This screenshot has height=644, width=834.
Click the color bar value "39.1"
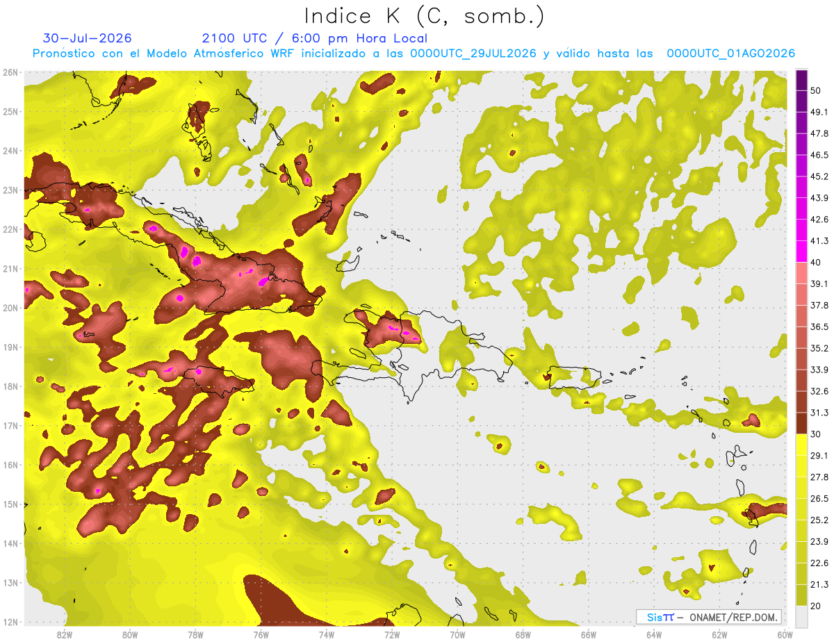(x=819, y=283)
